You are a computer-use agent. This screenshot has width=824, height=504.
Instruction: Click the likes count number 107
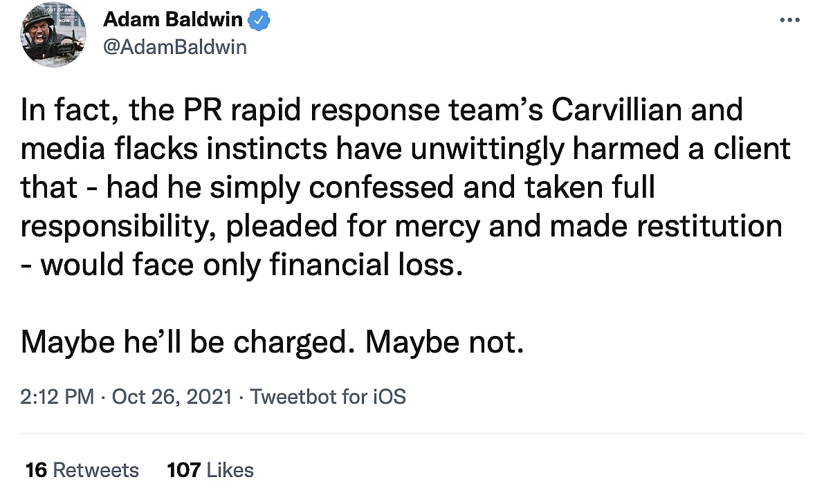(183, 470)
